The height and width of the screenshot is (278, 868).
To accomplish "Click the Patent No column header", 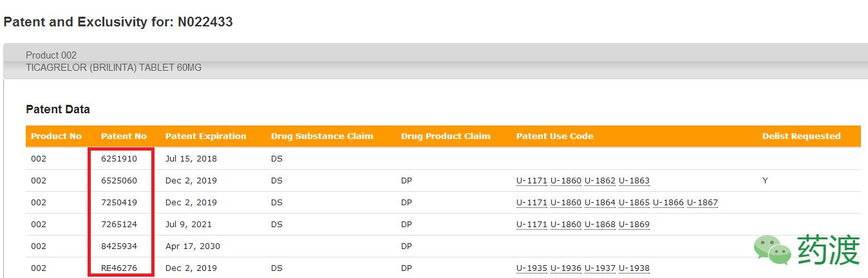I will [124, 136].
